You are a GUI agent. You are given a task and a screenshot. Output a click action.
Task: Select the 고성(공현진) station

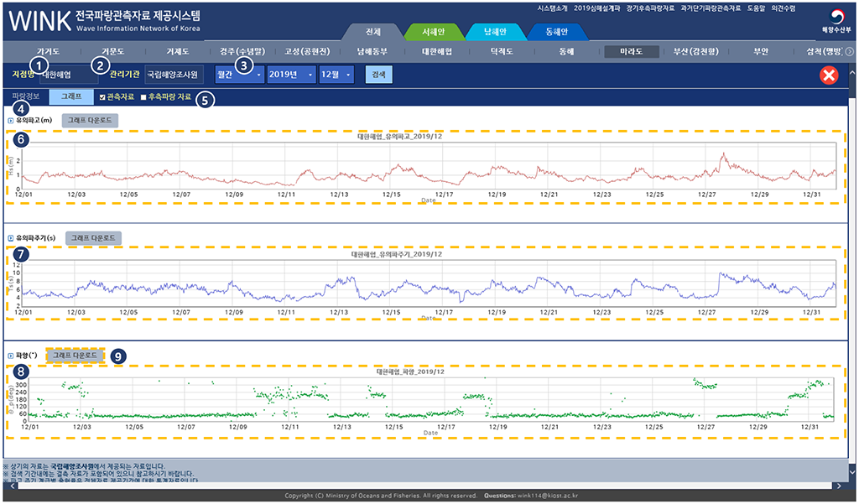tap(307, 51)
